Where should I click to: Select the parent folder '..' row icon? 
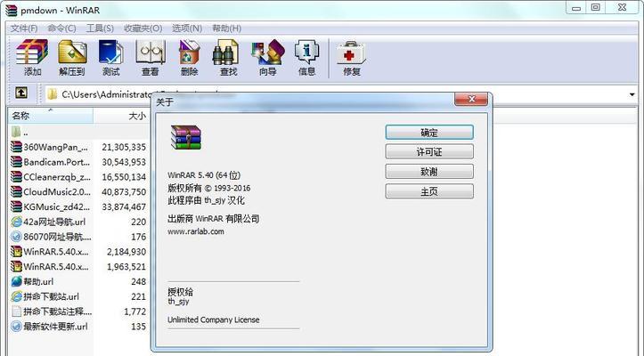(x=16, y=133)
